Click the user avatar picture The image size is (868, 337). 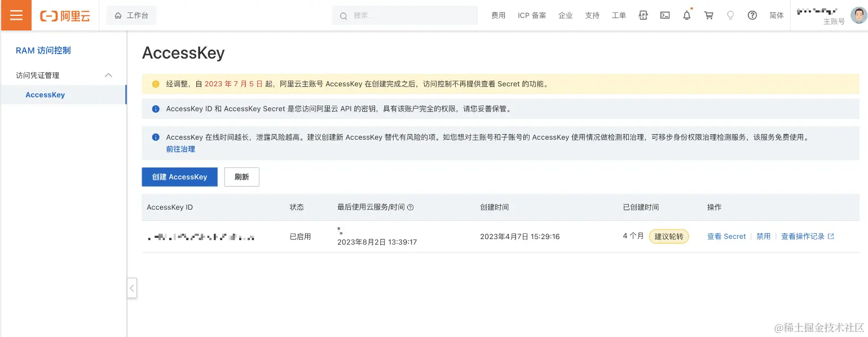pos(858,15)
